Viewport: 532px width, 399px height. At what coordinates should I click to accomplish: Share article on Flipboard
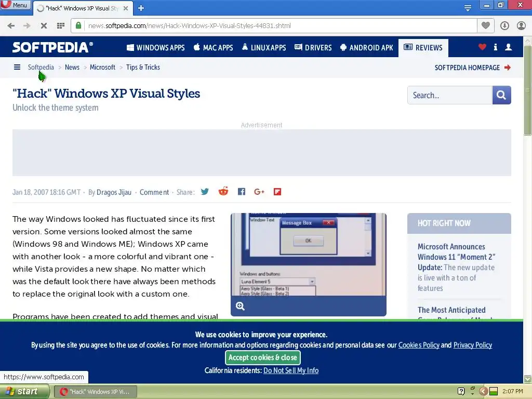[277, 192]
